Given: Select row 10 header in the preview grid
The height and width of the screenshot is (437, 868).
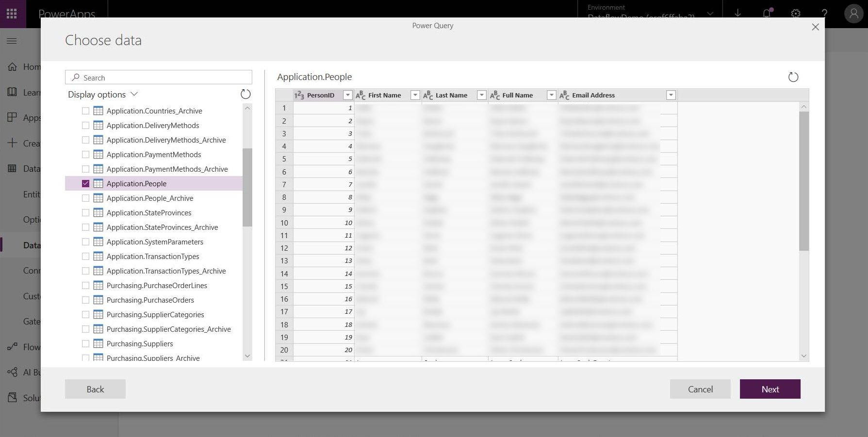Looking at the screenshot, I should coord(284,223).
